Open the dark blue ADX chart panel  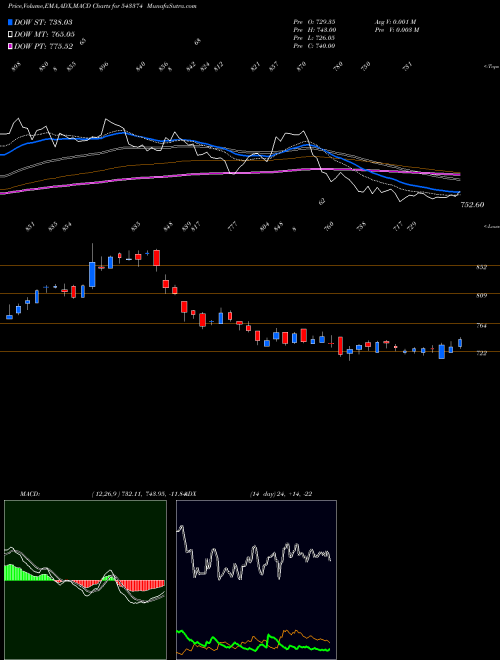[256, 580]
